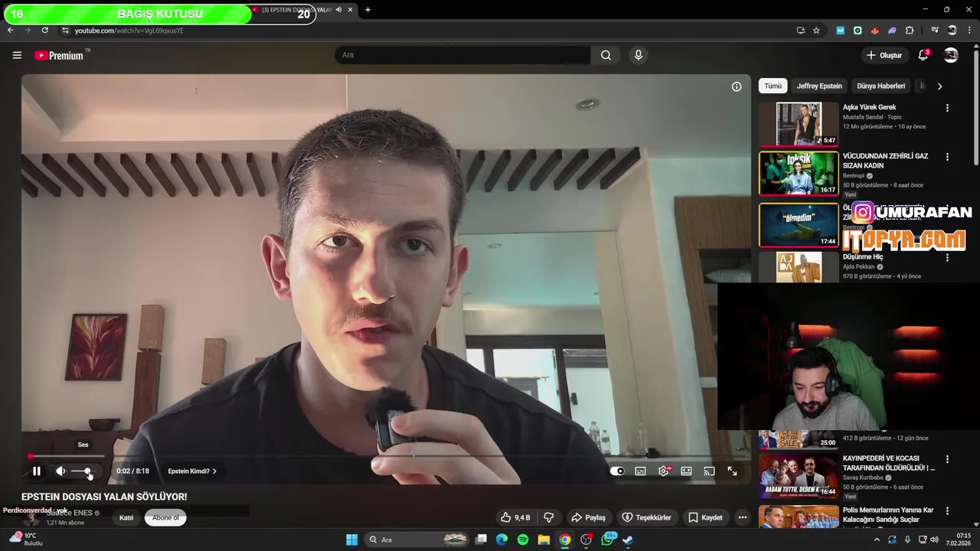Adjust the video volume slider

pos(83,471)
